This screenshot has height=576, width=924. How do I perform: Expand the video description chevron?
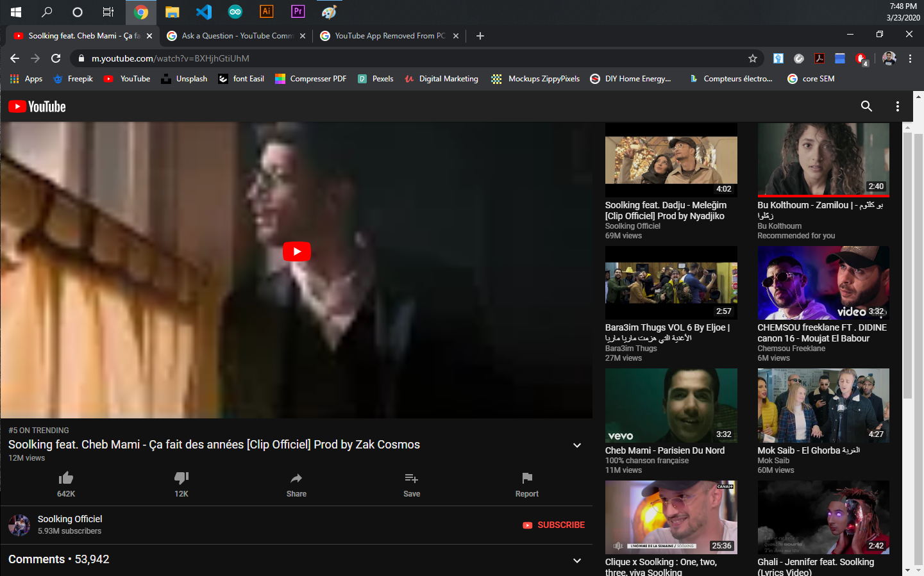point(577,445)
